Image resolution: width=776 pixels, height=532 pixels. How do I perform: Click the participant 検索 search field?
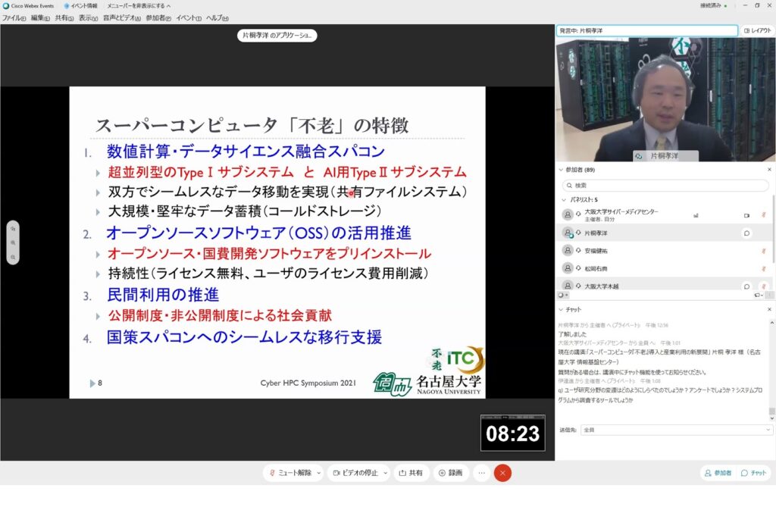[665, 185]
